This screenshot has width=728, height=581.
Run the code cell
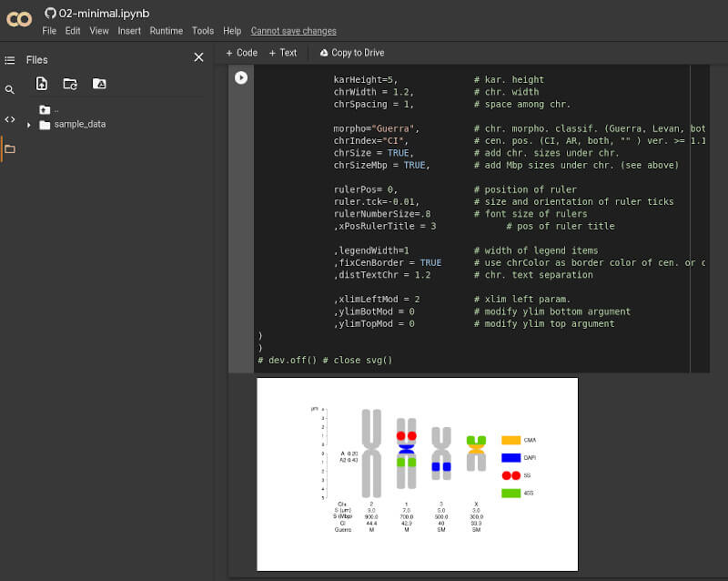[x=241, y=78]
